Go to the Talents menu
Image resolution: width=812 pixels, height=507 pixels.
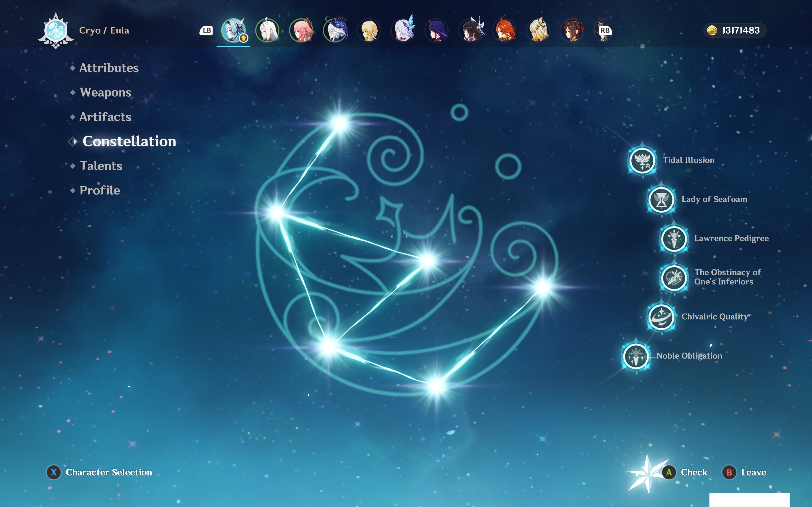click(x=101, y=166)
